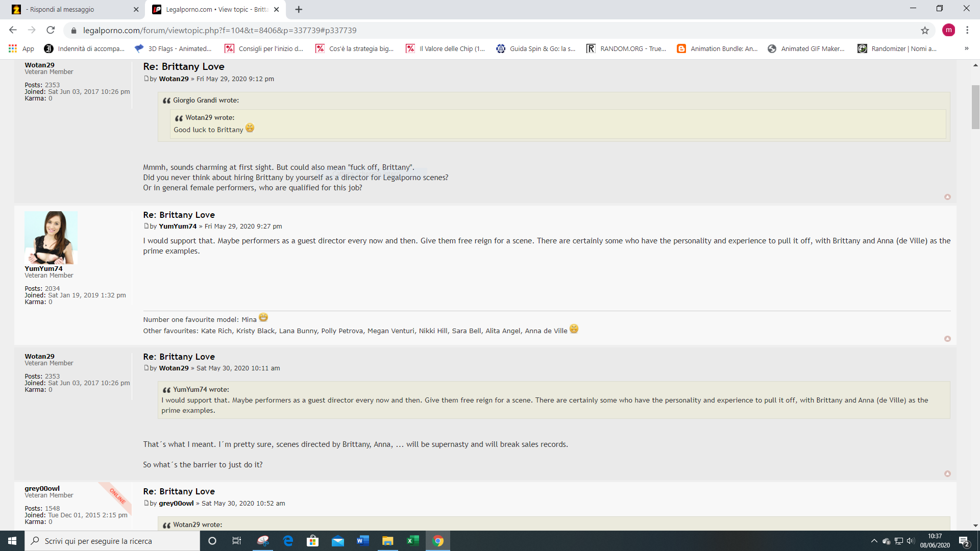Open Windows Start menu

12,541
